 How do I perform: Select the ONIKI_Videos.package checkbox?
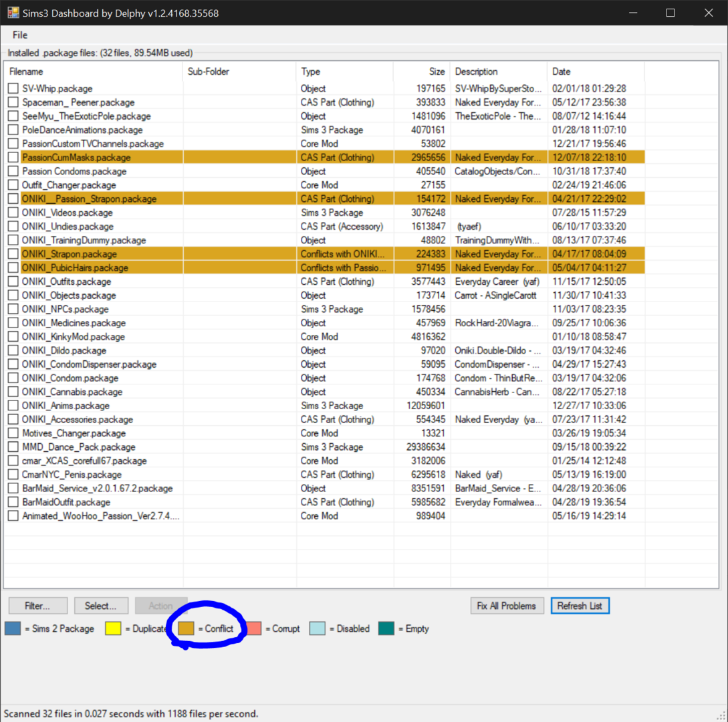13,212
